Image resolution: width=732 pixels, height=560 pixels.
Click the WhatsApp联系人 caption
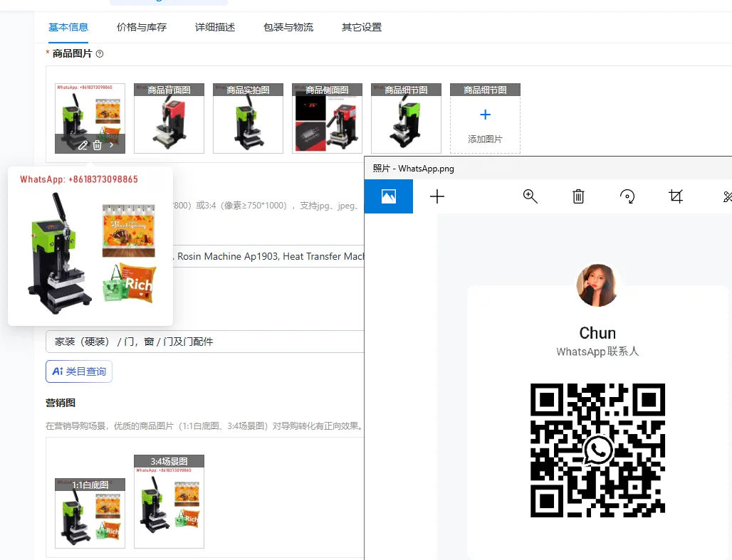tap(597, 352)
